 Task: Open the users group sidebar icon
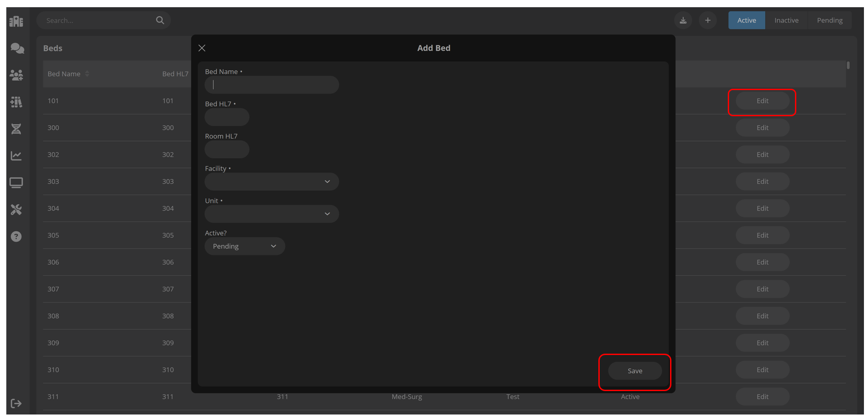pos(16,75)
